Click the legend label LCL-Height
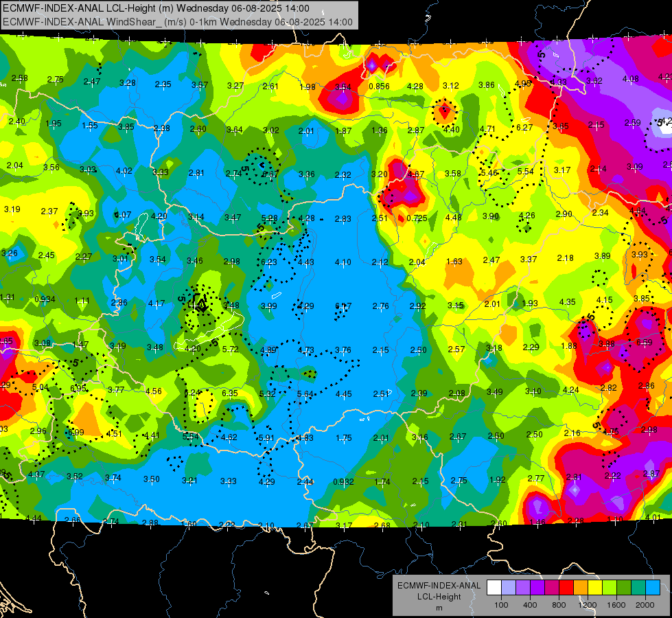Screen dimensions: 672x618 439,597
